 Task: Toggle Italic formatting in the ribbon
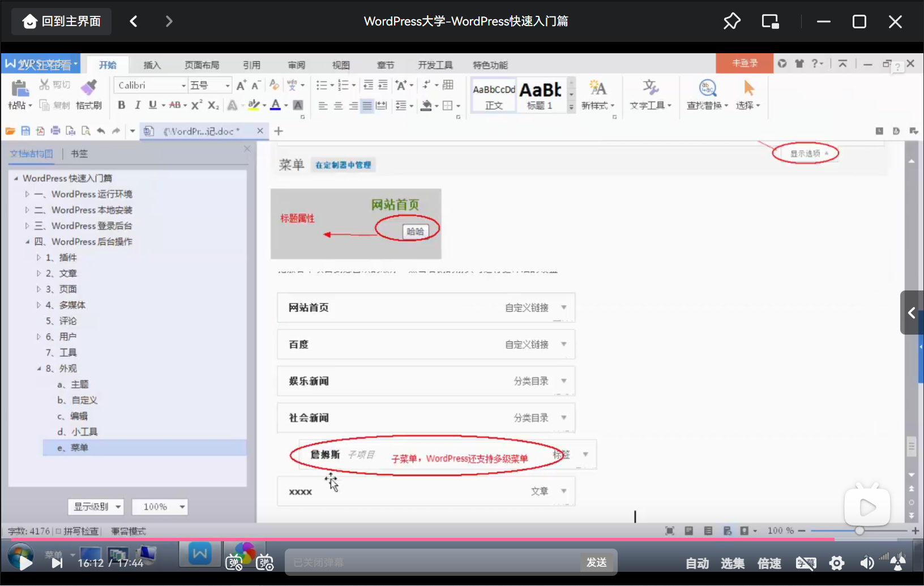click(x=137, y=105)
